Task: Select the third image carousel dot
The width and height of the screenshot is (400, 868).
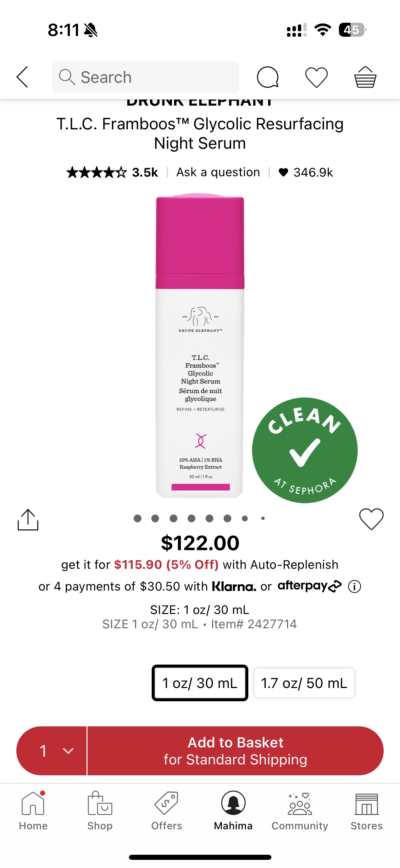Action: [x=173, y=518]
